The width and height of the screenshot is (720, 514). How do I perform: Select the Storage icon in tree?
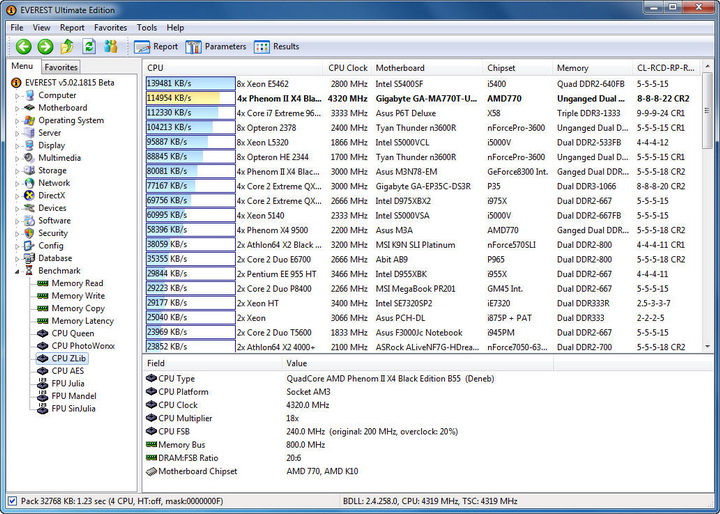[30, 170]
